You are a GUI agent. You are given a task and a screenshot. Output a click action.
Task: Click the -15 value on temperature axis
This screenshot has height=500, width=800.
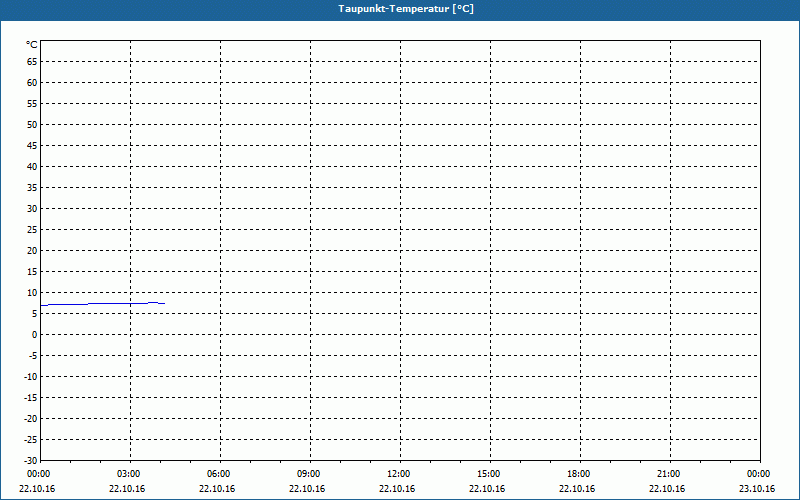click(31, 398)
